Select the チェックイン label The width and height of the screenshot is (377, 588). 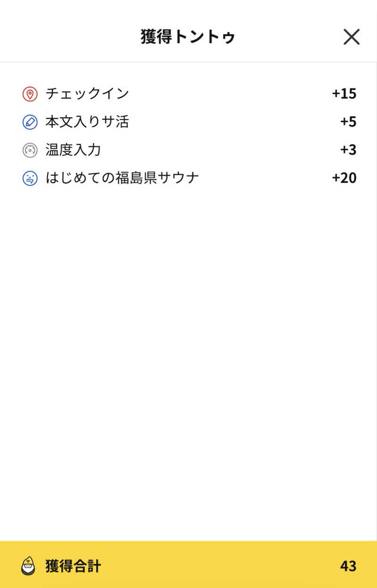click(x=87, y=94)
